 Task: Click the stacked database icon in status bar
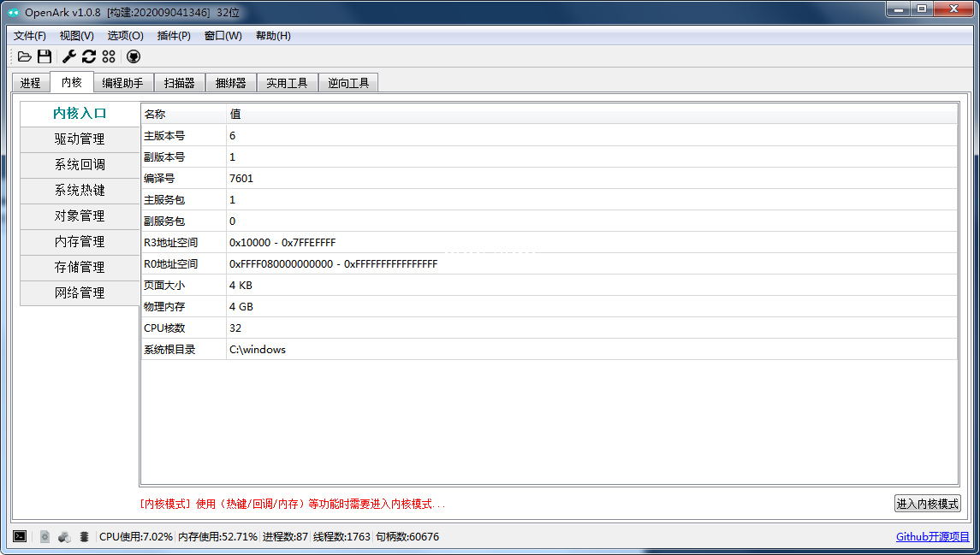coord(84,536)
